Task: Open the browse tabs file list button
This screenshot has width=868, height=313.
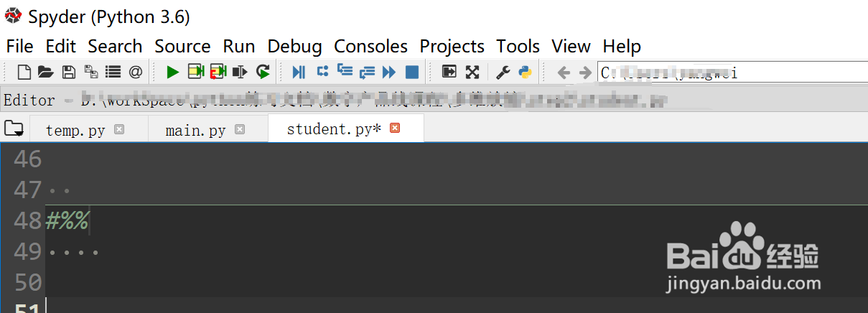Action: click(x=13, y=129)
